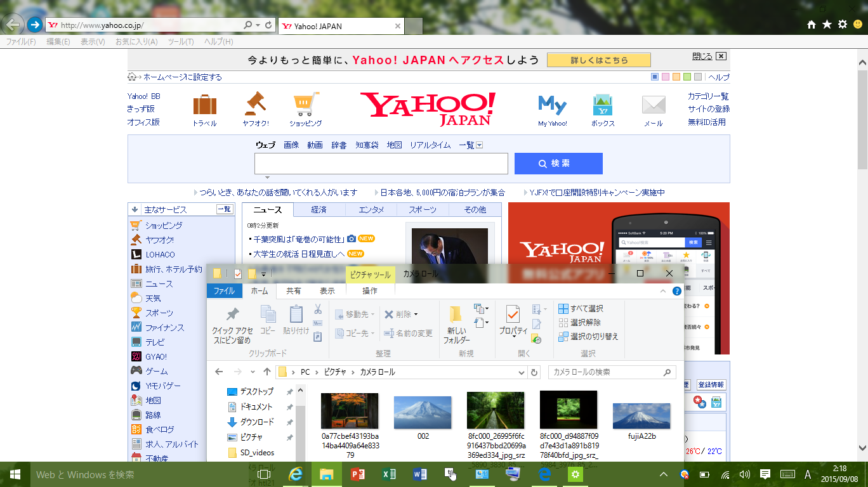Image resolution: width=868 pixels, height=487 pixels.
Task: Select SD_videos in Explorer navigation pane
Action: pyautogui.click(x=257, y=452)
